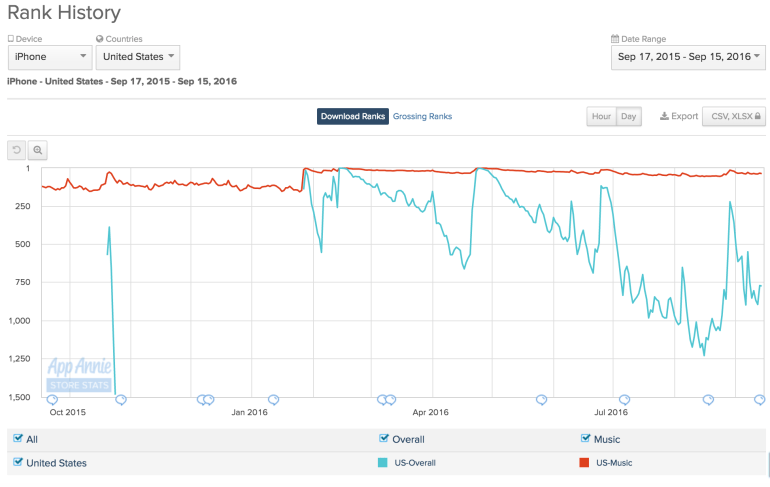Switch to the Grossing Ranks tab
The width and height of the screenshot is (770, 487).
[x=422, y=116]
